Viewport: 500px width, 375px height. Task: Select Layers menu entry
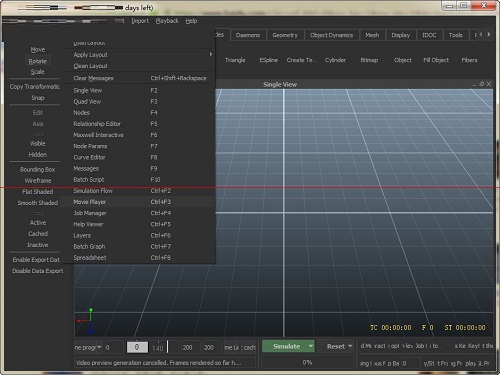click(x=139, y=236)
